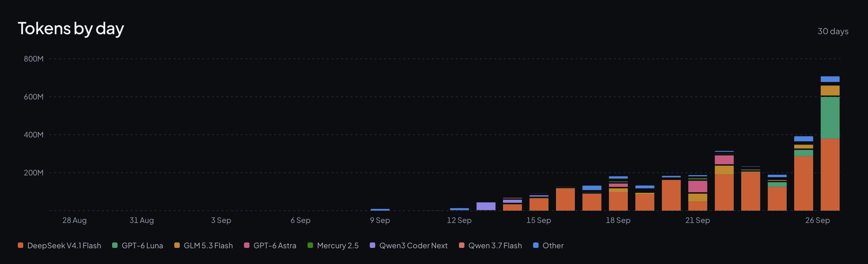The width and height of the screenshot is (868, 264).
Task: Toggle GPT-6 Astra legend label
Action: tap(274, 245)
